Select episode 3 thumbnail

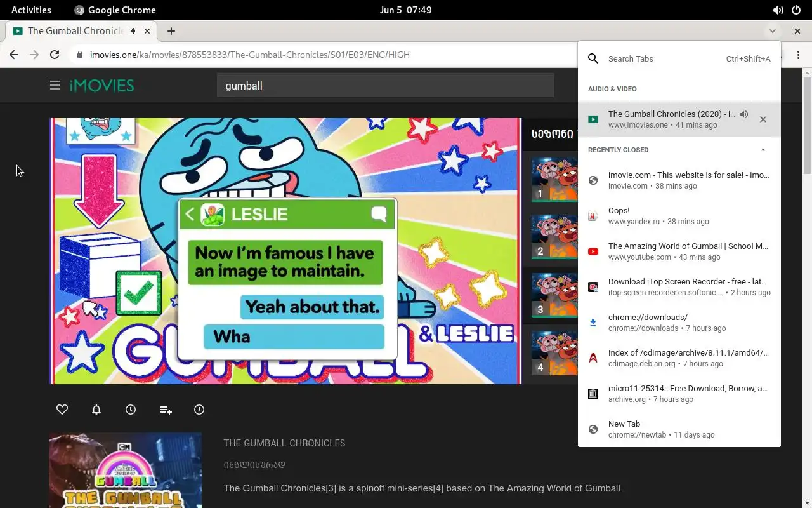554,295
